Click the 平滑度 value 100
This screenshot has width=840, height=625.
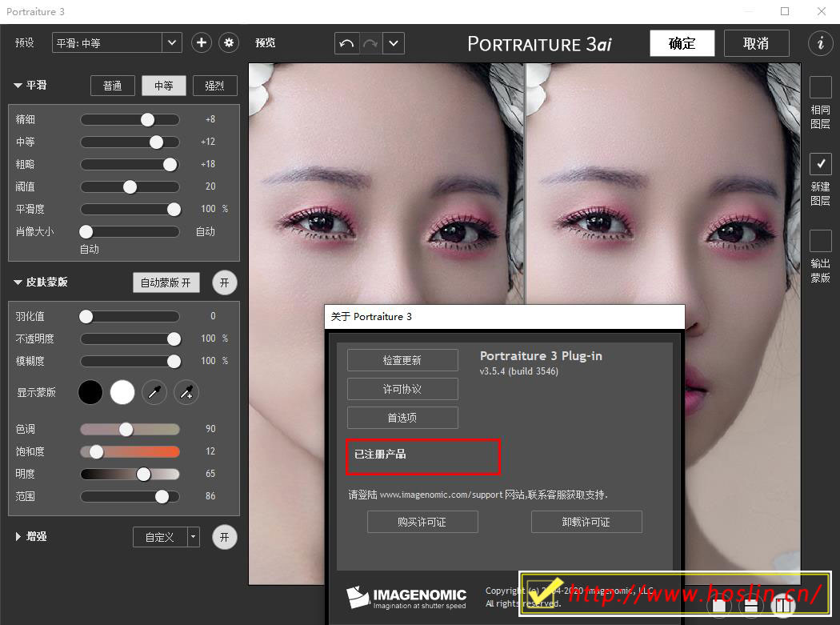208,209
